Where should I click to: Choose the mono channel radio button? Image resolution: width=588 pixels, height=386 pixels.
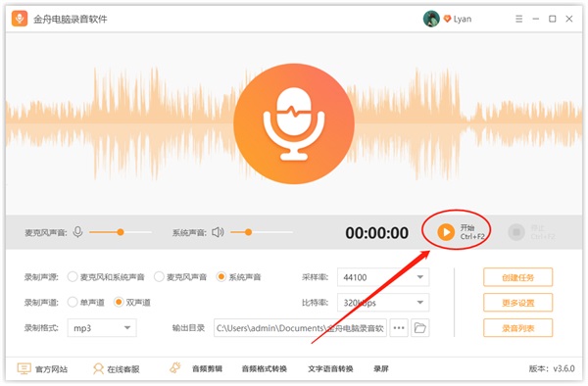pyautogui.click(x=73, y=302)
